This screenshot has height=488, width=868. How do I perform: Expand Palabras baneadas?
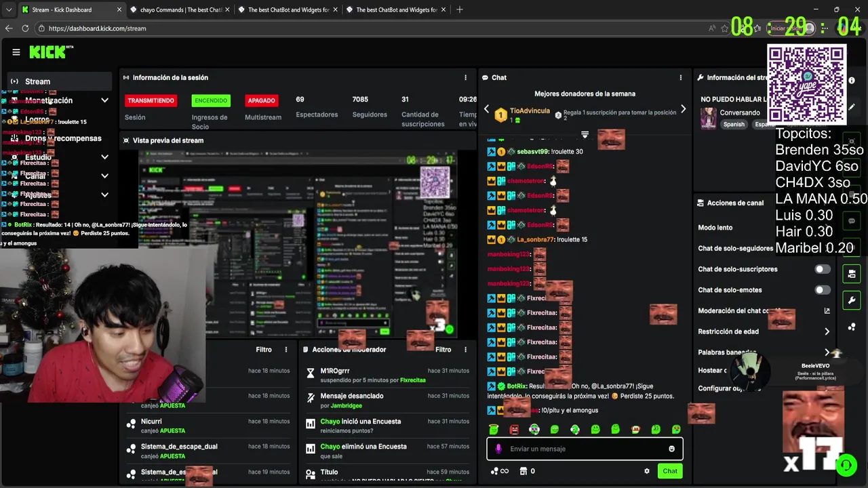point(827,352)
